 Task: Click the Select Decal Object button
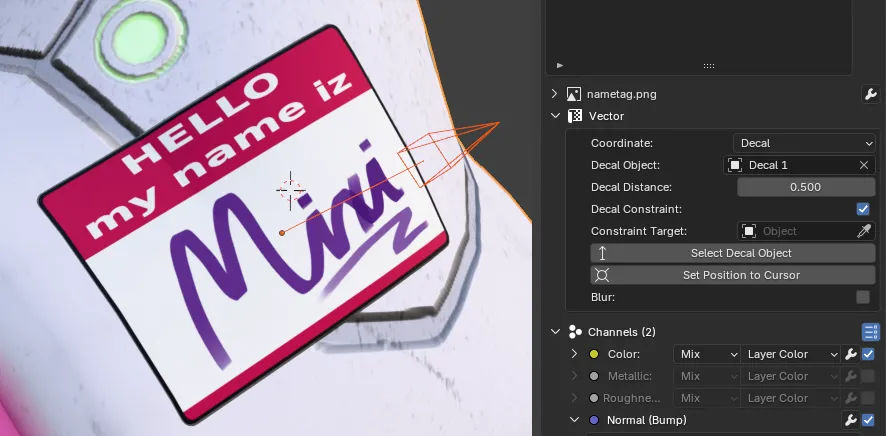tap(733, 253)
